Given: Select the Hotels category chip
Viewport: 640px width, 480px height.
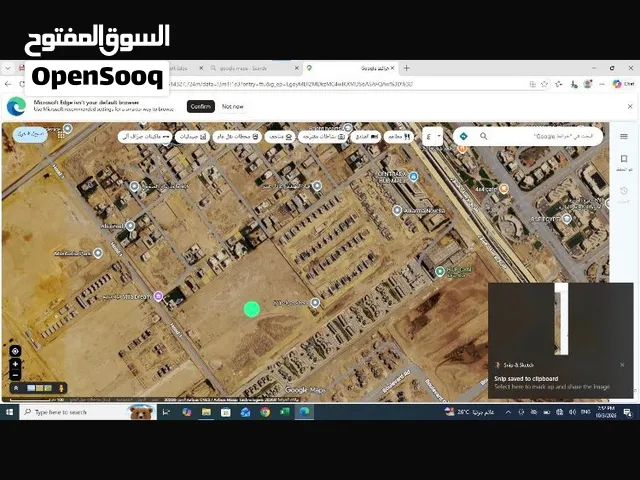Looking at the screenshot, I should pos(366,137).
